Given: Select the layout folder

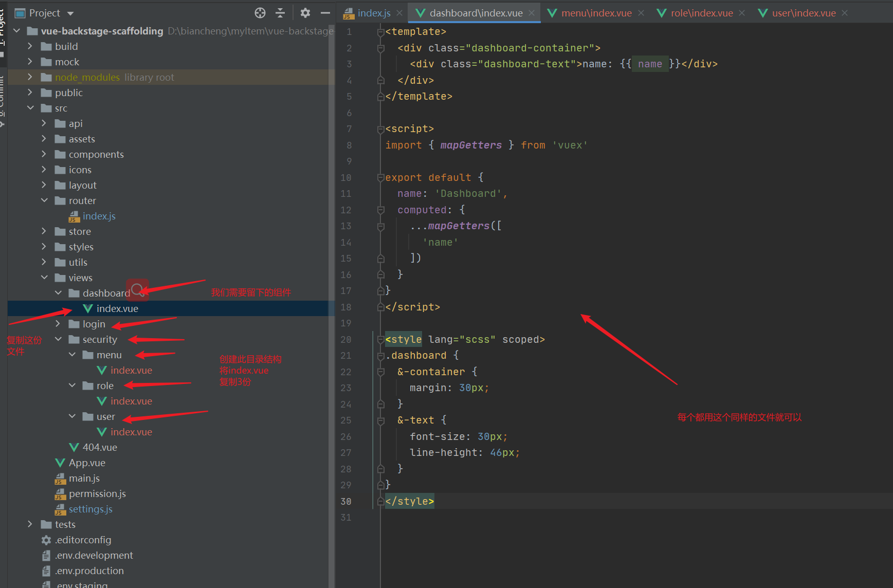Looking at the screenshot, I should pos(82,185).
